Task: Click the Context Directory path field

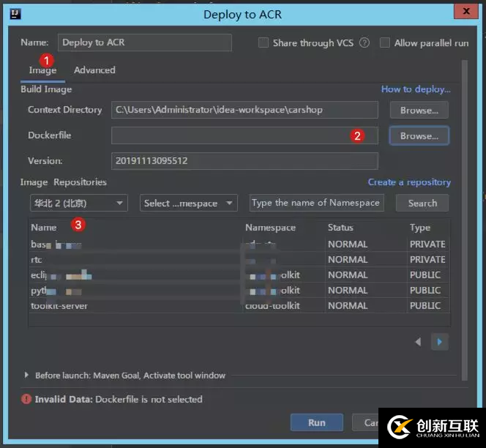Action: pos(244,110)
